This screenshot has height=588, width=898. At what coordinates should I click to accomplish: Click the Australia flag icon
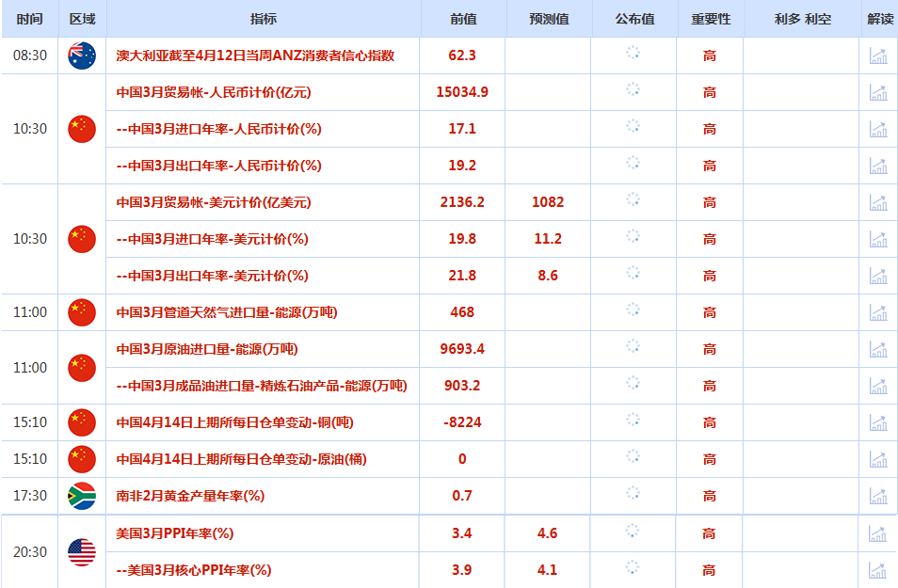pos(82,56)
